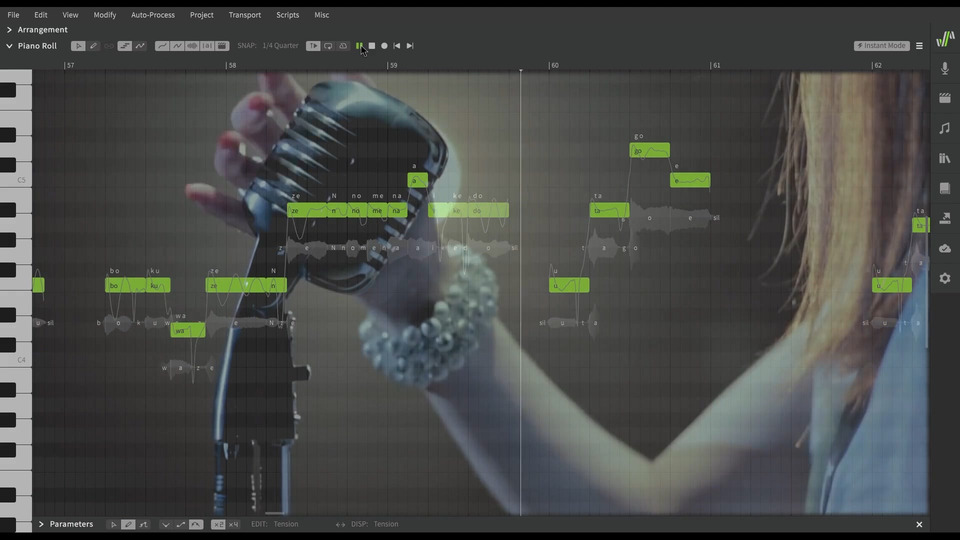Open the Piano Roll hamburger menu
This screenshot has width=960, height=540.
[919, 46]
